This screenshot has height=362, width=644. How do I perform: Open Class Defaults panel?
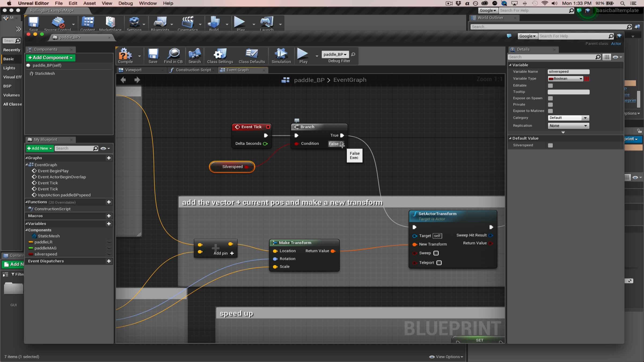click(251, 54)
